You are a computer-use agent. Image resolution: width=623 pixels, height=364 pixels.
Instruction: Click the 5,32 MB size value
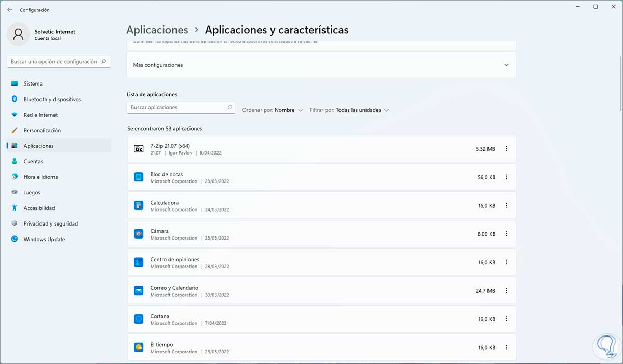pos(485,149)
